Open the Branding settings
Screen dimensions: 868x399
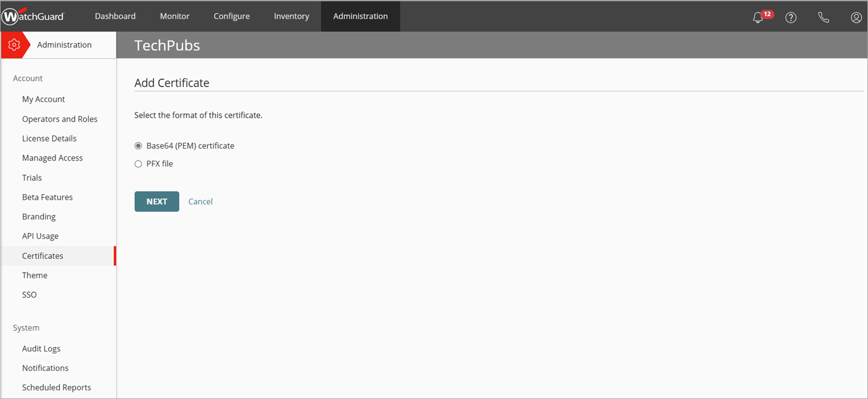coord(38,216)
